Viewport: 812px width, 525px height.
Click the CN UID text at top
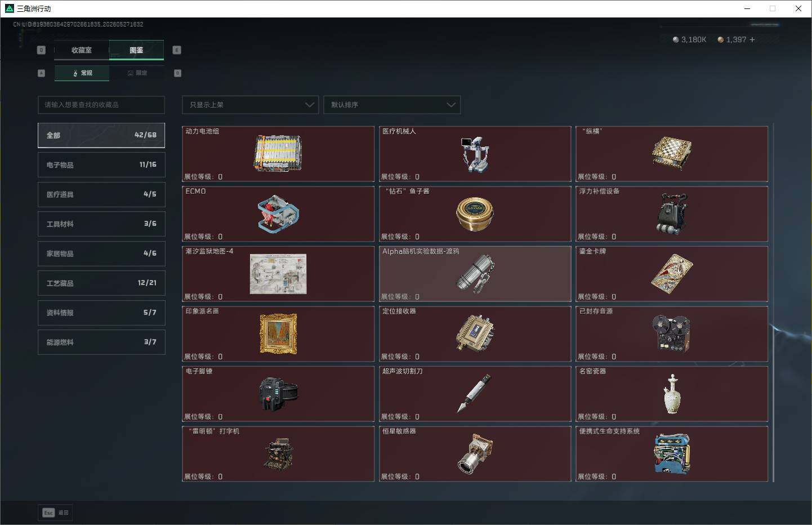(x=78, y=24)
